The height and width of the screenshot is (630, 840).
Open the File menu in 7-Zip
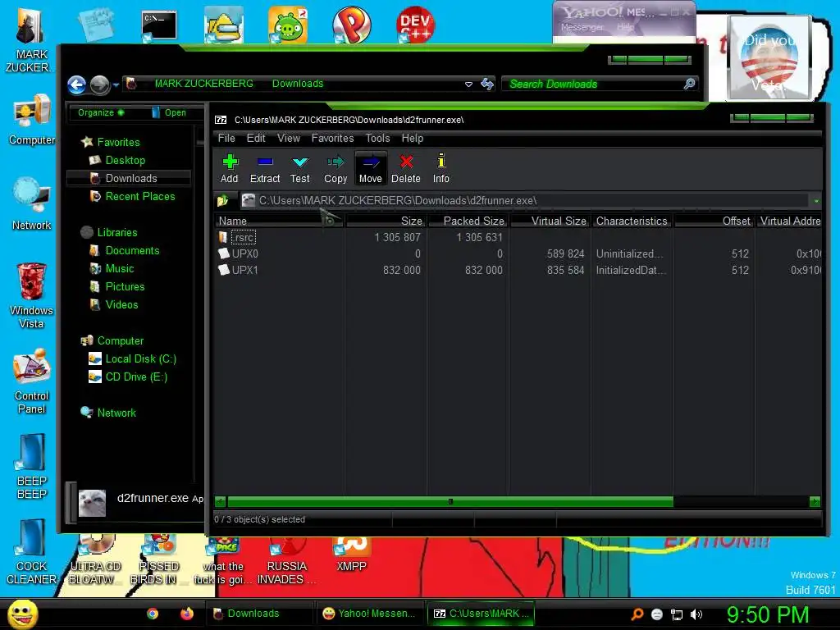pos(226,138)
